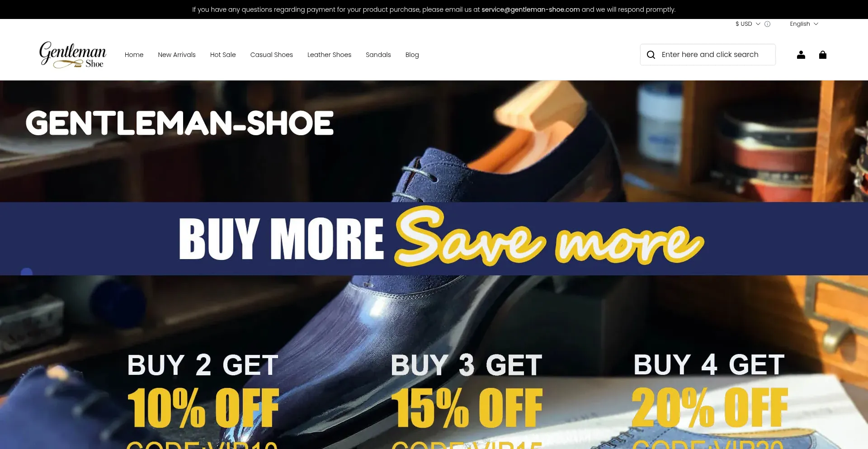
Task: Click the Gentleman Shoe logo
Action: coord(73,55)
